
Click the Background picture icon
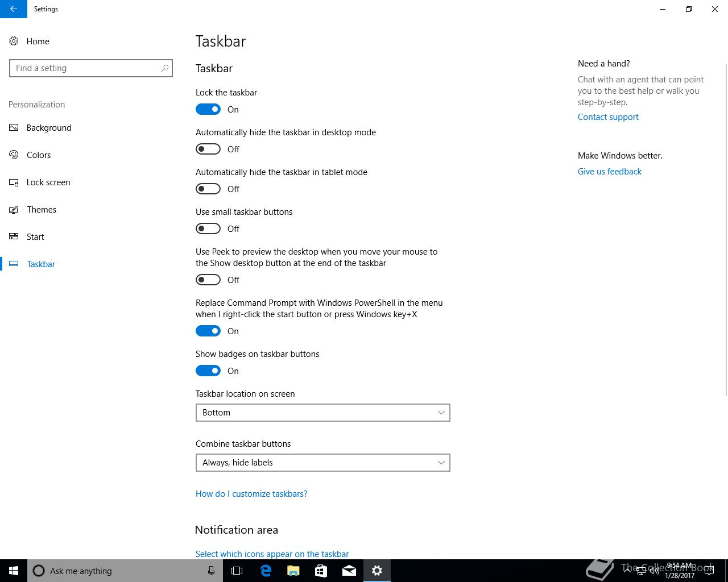pos(14,127)
